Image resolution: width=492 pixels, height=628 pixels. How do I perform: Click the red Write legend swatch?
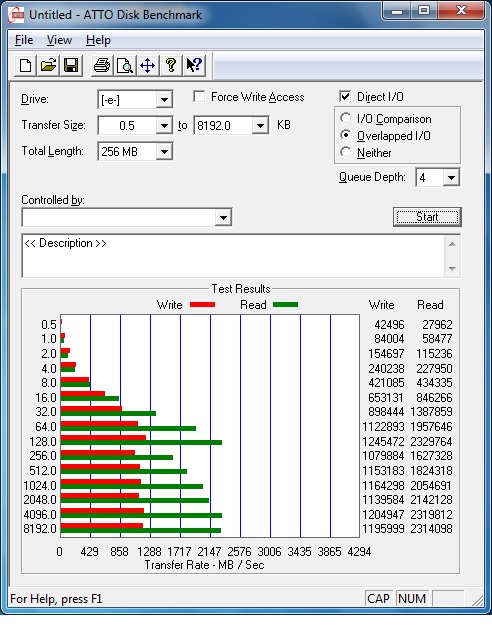point(202,305)
